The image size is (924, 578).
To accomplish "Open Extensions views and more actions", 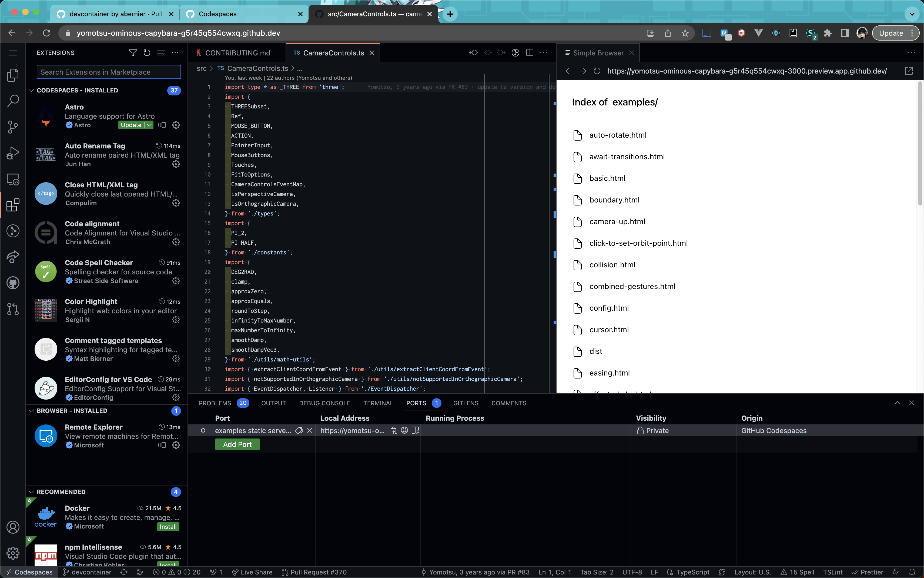I will click(175, 53).
